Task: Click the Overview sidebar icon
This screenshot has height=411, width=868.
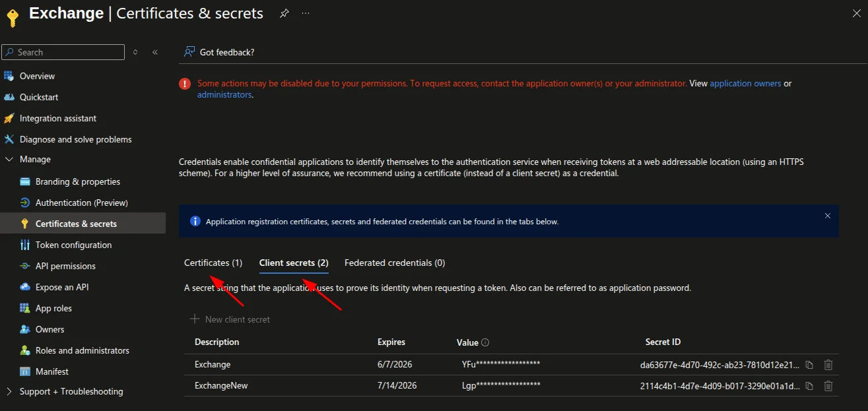Action: [9, 76]
